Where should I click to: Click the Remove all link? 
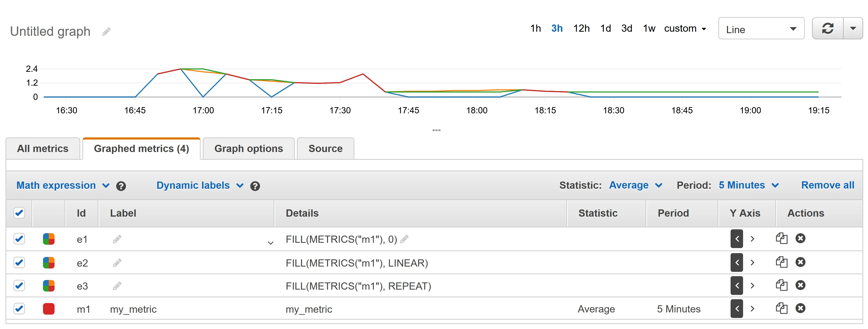pos(828,185)
